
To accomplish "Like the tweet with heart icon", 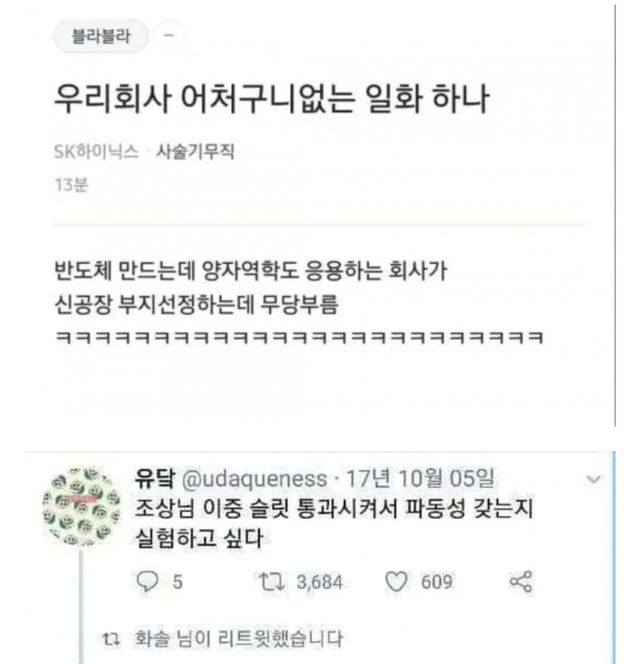I will pos(396,581).
